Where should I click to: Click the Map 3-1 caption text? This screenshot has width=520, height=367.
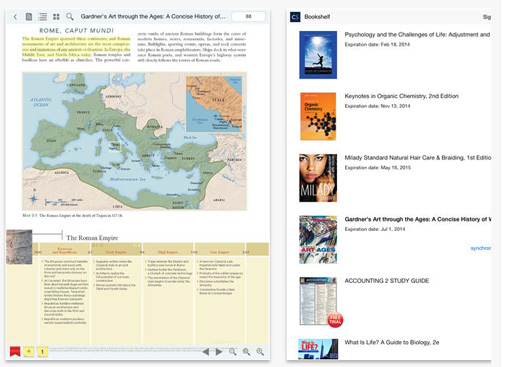point(72,215)
